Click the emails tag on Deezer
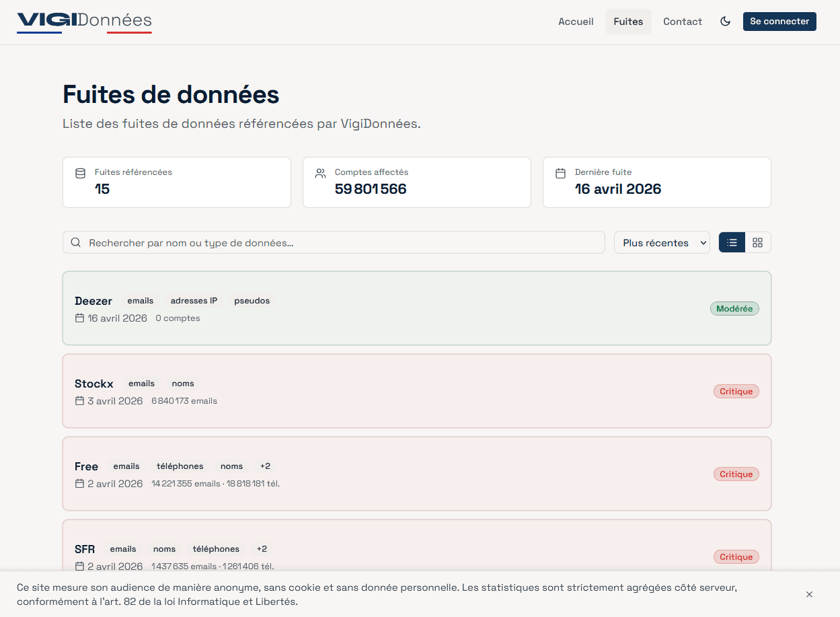 point(141,301)
